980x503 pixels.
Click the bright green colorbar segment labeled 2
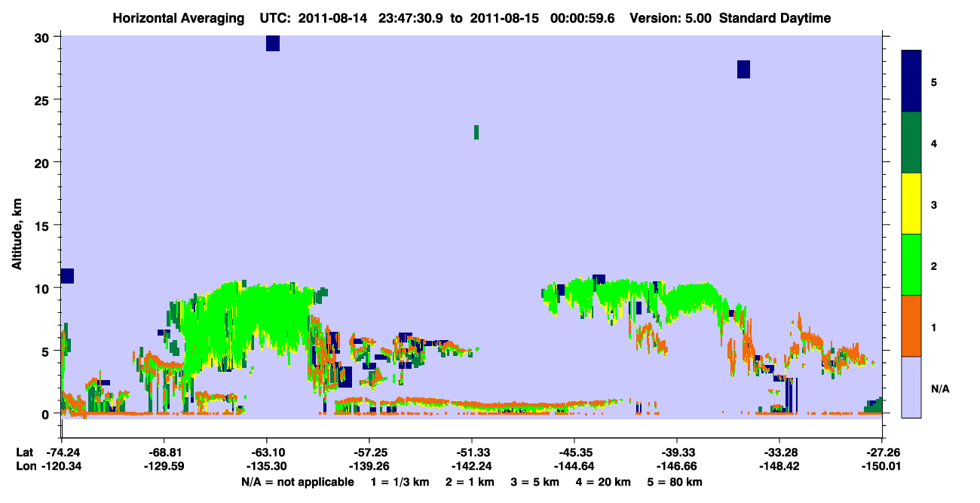pos(911,265)
